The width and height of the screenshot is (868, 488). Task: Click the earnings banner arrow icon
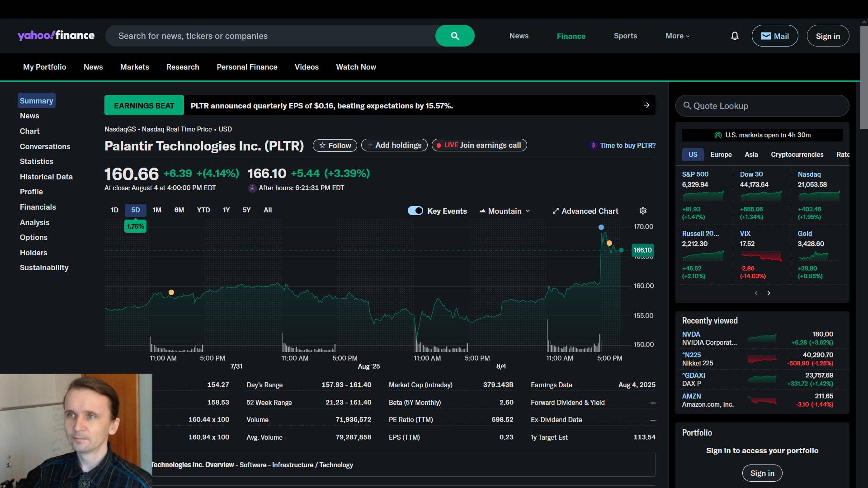point(646,105)
